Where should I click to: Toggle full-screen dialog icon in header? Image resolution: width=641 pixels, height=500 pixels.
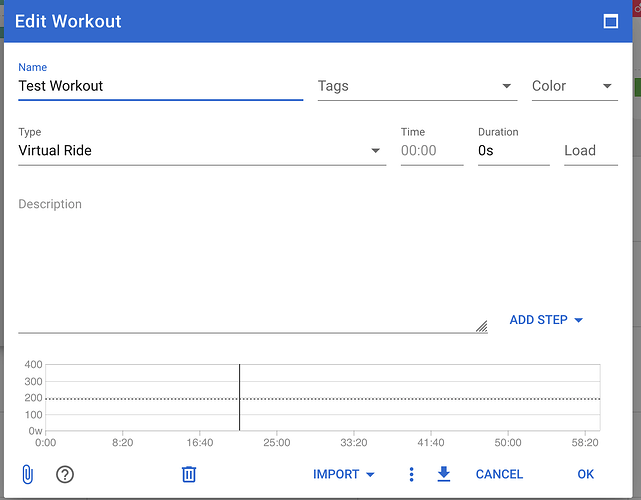pyautogui.click(x=611, y=21)
